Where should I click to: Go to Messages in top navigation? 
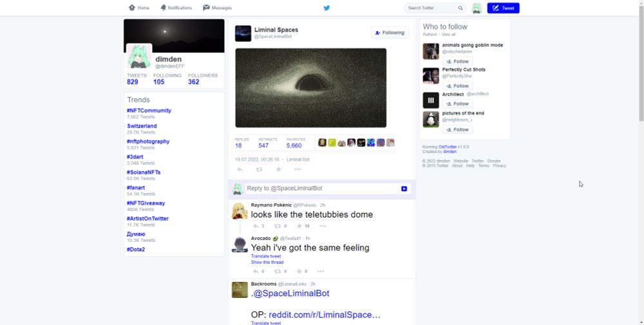coord(217,8)
